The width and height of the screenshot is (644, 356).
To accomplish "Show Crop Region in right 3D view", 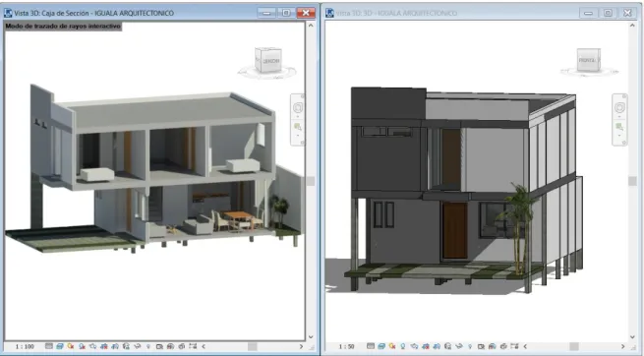I will pos(437,346).
